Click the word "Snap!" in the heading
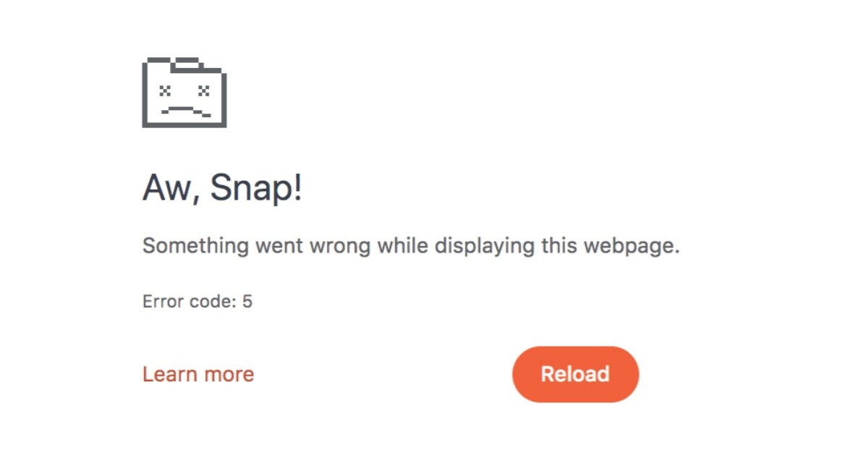This screenshot has height=456, width=868. pos(256,190)
